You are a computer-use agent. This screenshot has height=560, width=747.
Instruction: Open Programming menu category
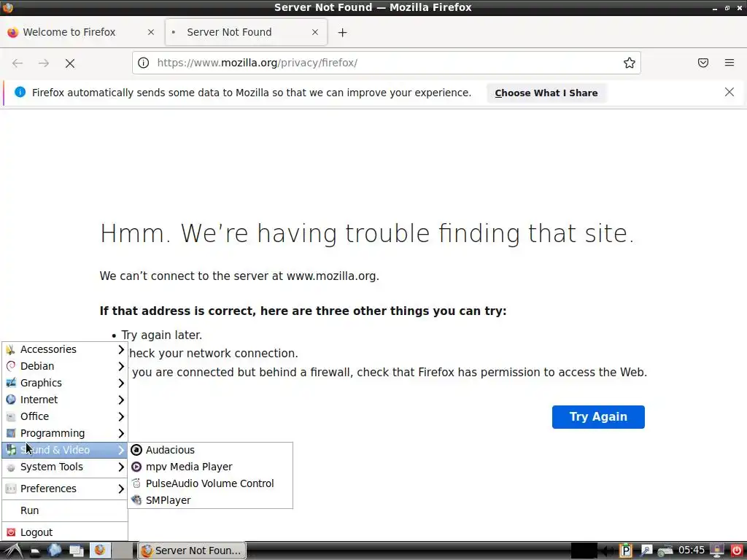coord(65,433)
